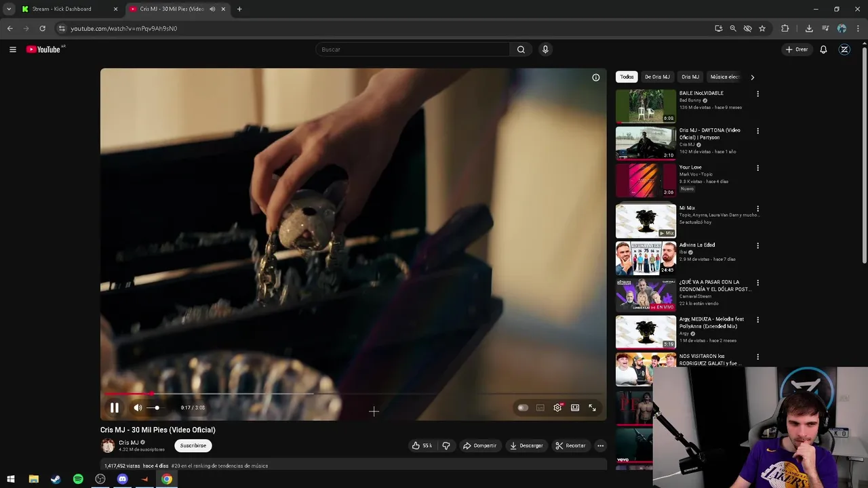Open the Mi Mix playlist thumbnail
This screenshot has width=868, height=488.
pyautogui.click(x=646, y=221)
